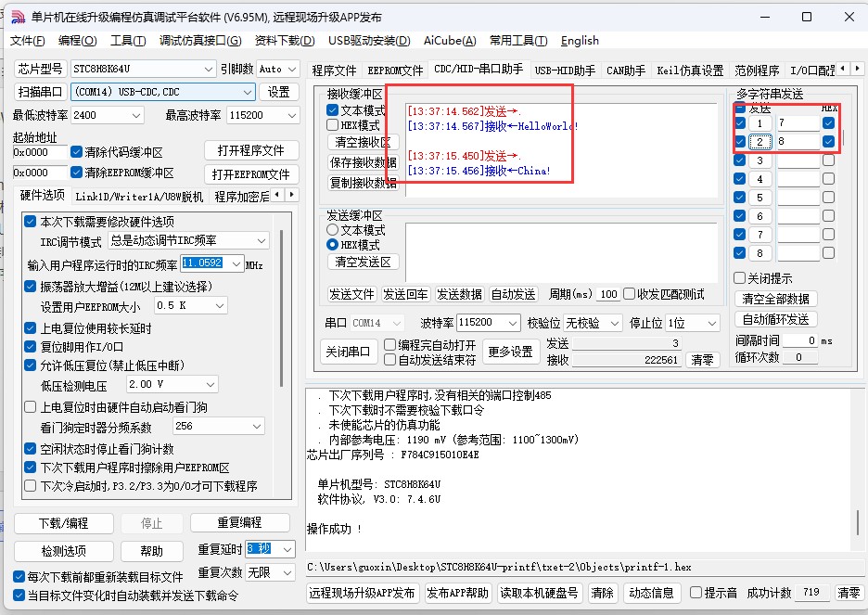Viewport: 868px width, 615px height.
Task: Enable 提示音 checkbox
Action: (696, 593)
